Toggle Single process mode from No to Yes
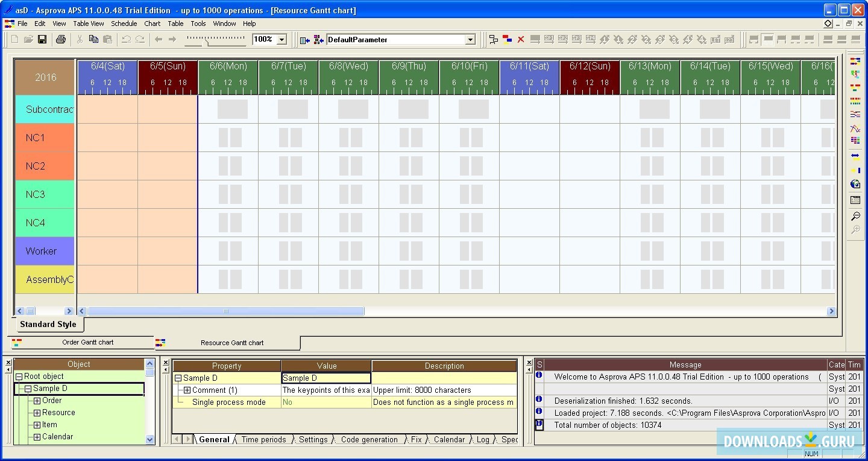The image size is (868, 461). [x=325, y=402]
